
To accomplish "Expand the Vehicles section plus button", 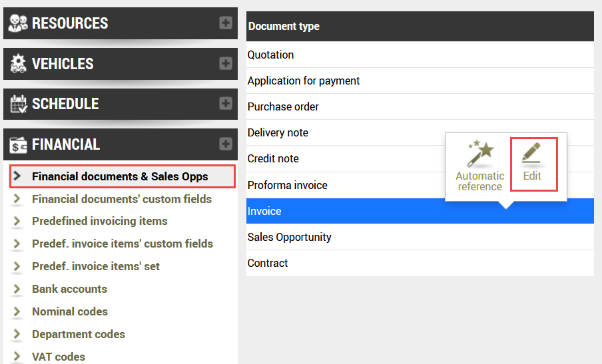I will 226,63.
